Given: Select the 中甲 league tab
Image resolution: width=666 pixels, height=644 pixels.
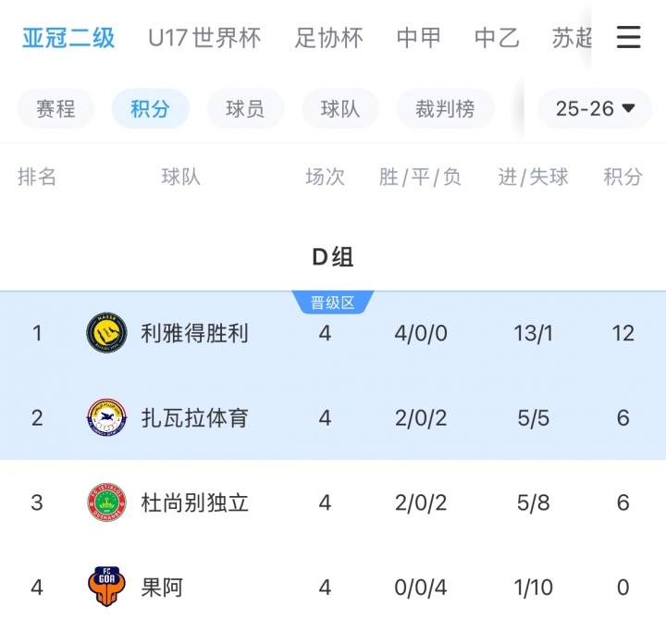Looking at the screenshot, I should [419, 38].
